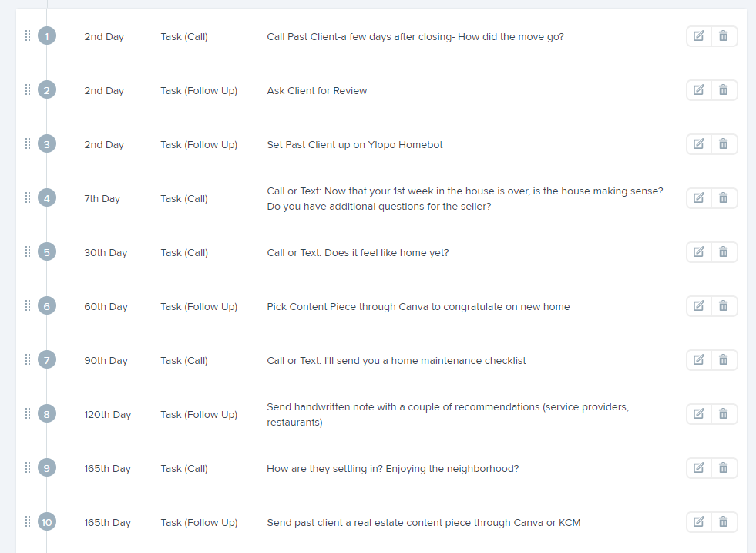Delete the 7th Day call step
This screenshot has height=553, width=756.
[x=724, y=198]
